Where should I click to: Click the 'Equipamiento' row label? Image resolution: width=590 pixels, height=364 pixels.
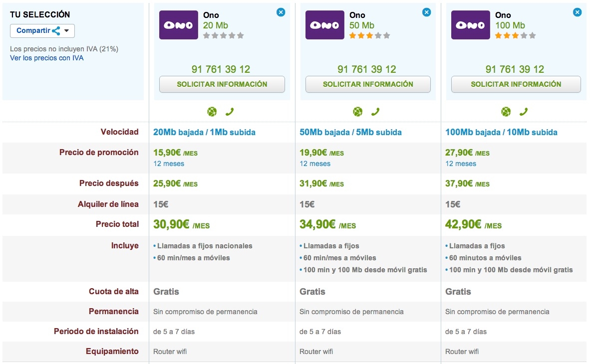[x=112, y=351]
